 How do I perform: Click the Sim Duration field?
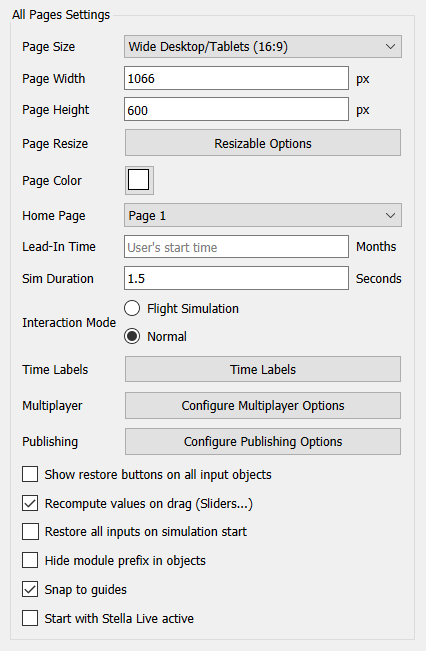(236, 278)
